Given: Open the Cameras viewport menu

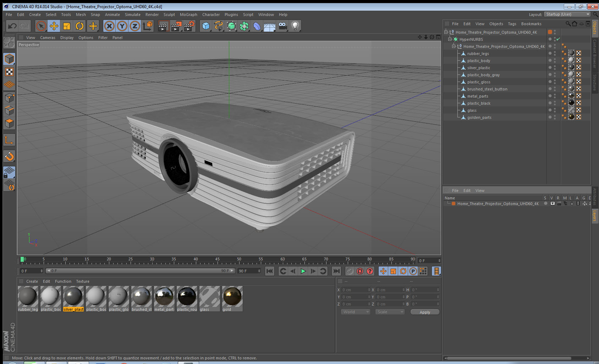Looking at the screenshot, I should click(x=48, y=38).
